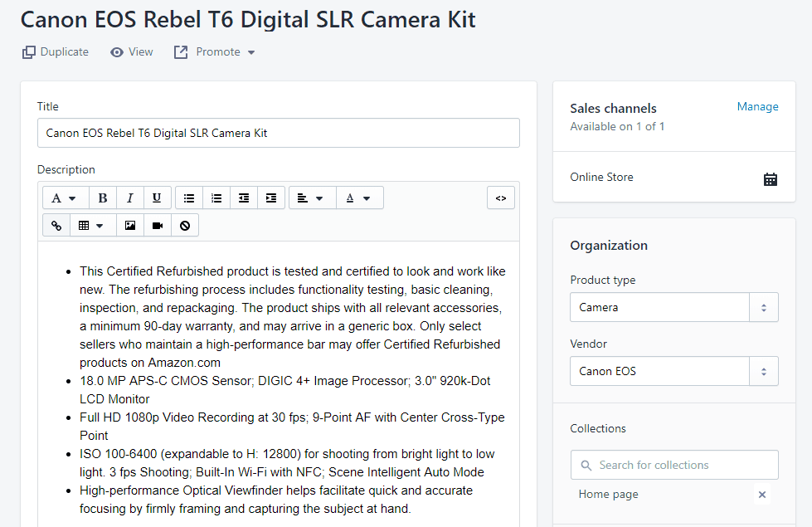Open the text color dropdown
The image size is (812, 527).
[x=360, y=198]
